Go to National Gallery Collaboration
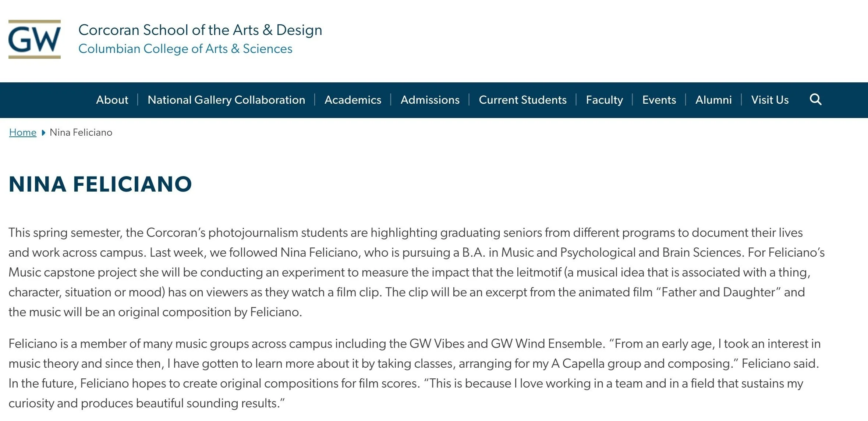This screenshot has height=421, width=868. point(226,100)
